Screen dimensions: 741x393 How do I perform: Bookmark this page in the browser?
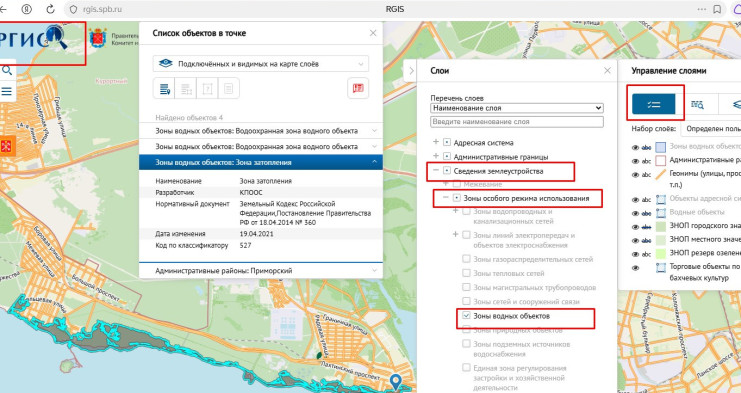pos(717,9)
